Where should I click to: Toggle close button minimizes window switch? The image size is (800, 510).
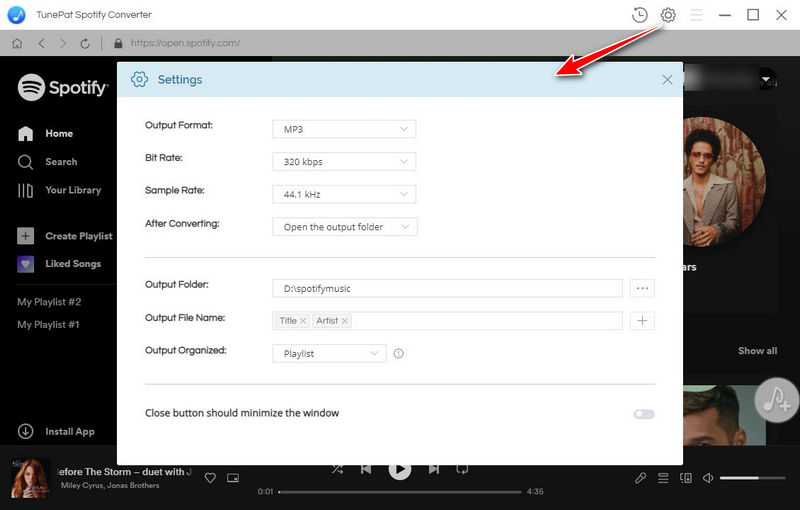coord(644,414)
